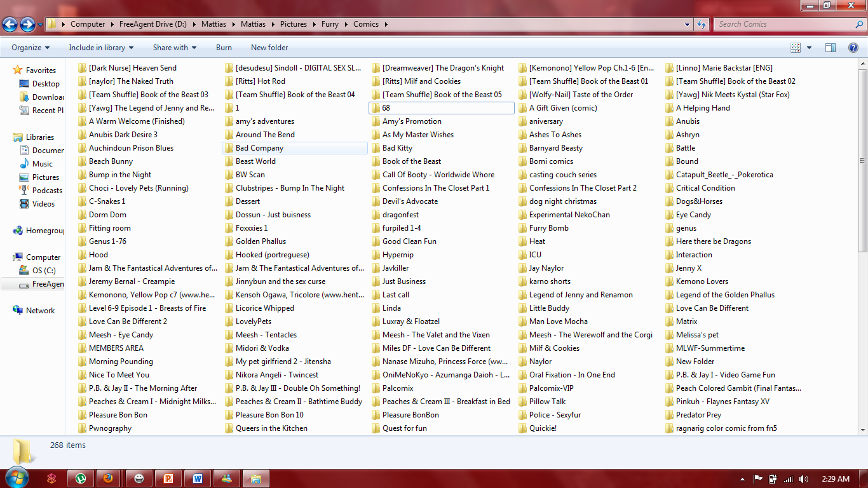
Task: Click the smiley face taskbar icon
Action: click(139, 478)
